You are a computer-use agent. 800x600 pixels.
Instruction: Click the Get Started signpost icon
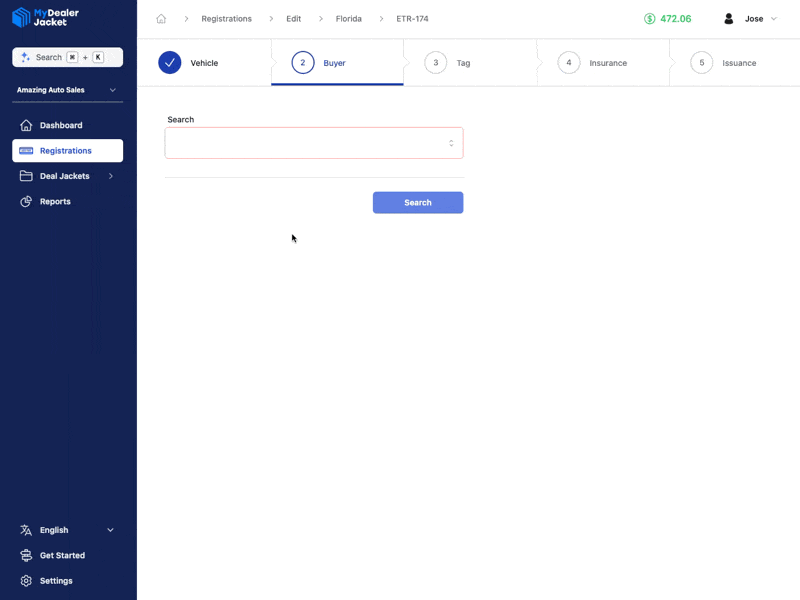point(26,555)
